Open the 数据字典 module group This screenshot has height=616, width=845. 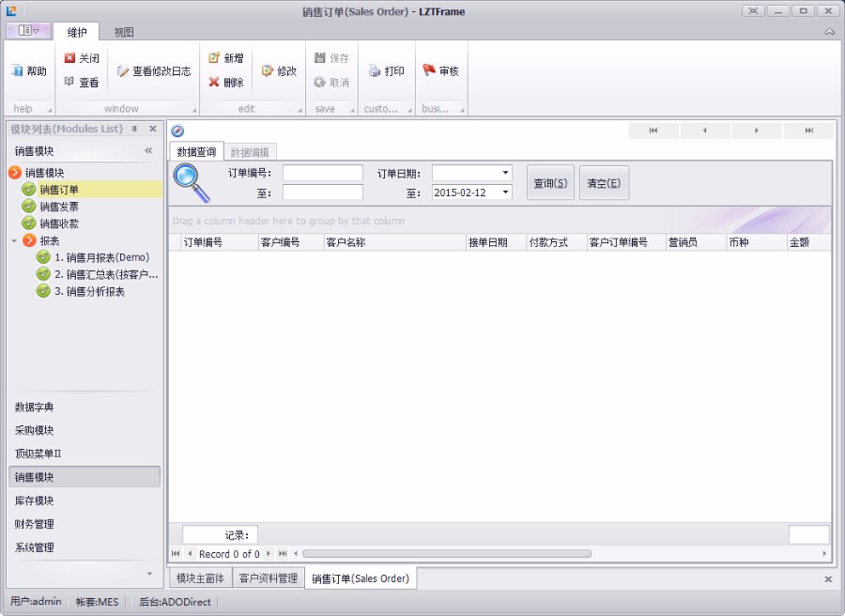pyautogui.click(x=84, y=407)
